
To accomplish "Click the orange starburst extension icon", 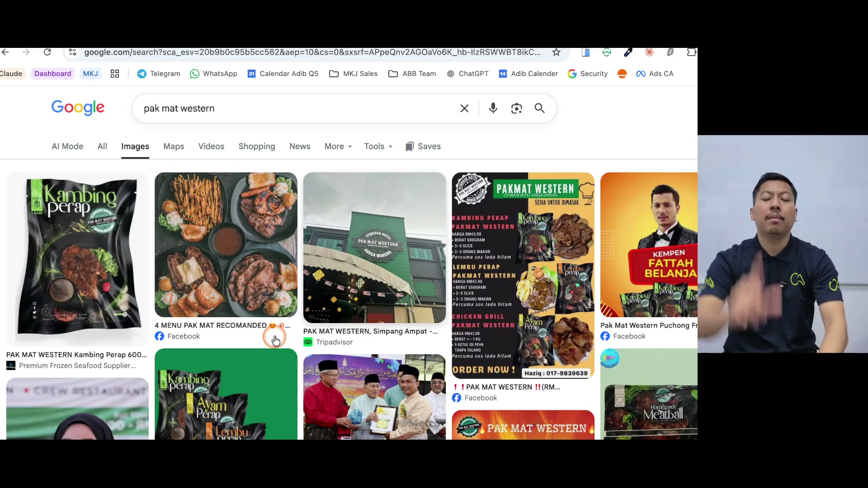I will pyautogui.click(x=649, y=52).
